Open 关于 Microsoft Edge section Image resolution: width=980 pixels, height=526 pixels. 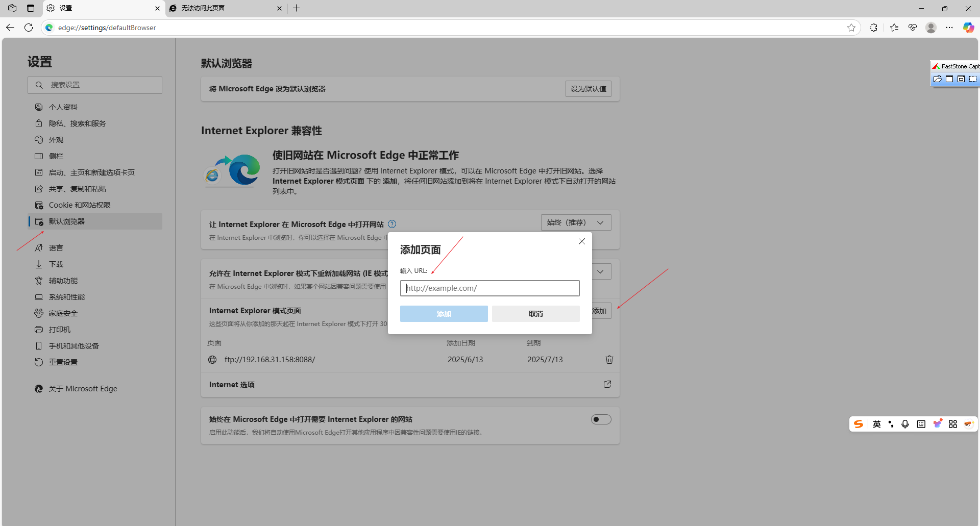(95, 389)
